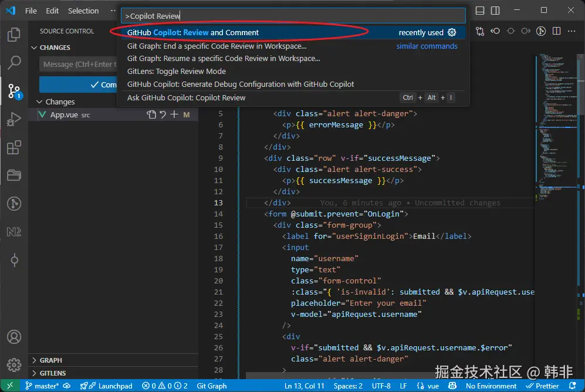Open the Extensions view in activity bar

point(13,148)
